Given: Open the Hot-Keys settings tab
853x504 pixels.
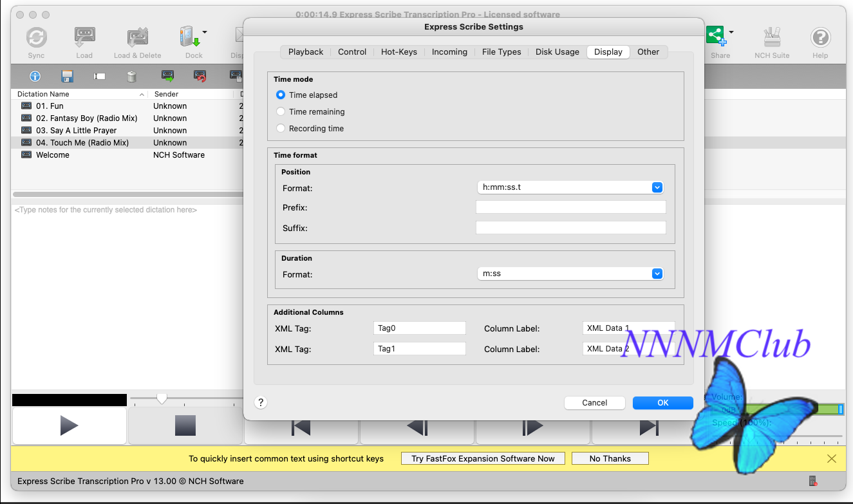Looking at the screenshot, I should click(399, 52).
